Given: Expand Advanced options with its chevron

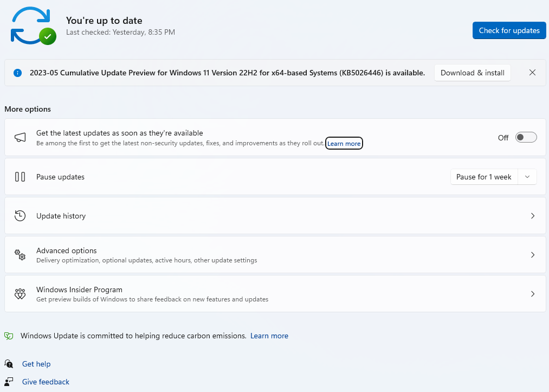Looking at the screenshot, I should click(533, 255).
